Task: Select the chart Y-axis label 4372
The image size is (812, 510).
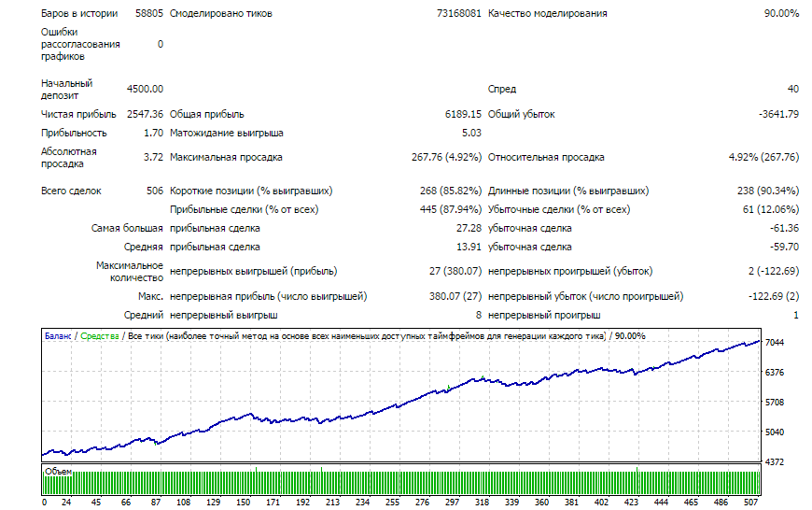Action: (x=775, y=462)
